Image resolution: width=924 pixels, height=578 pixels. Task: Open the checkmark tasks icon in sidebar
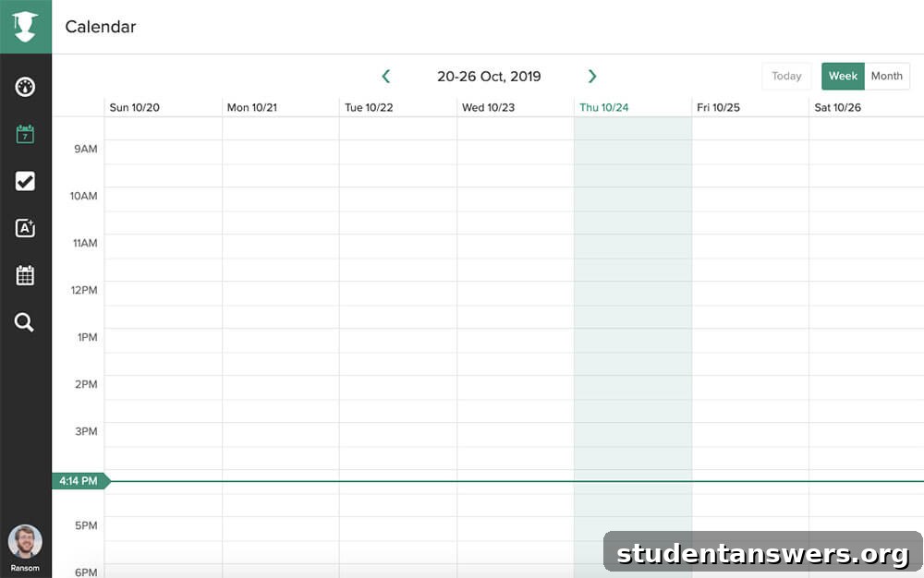point(25,181)
